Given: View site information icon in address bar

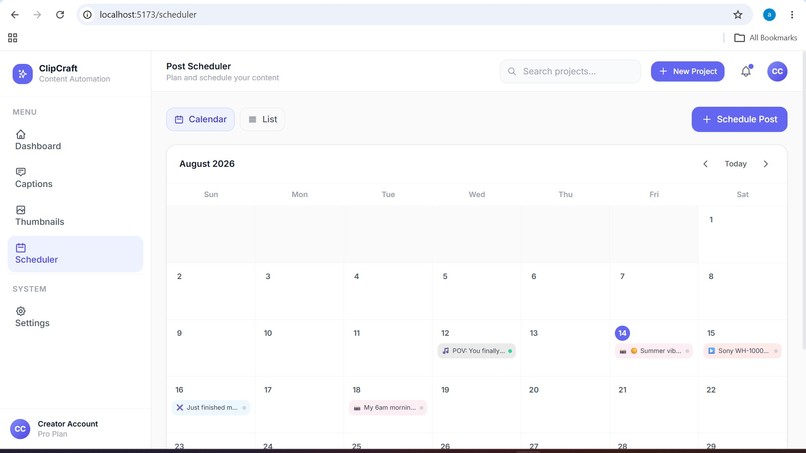Looking at the screenshot, I should point(87,14).
